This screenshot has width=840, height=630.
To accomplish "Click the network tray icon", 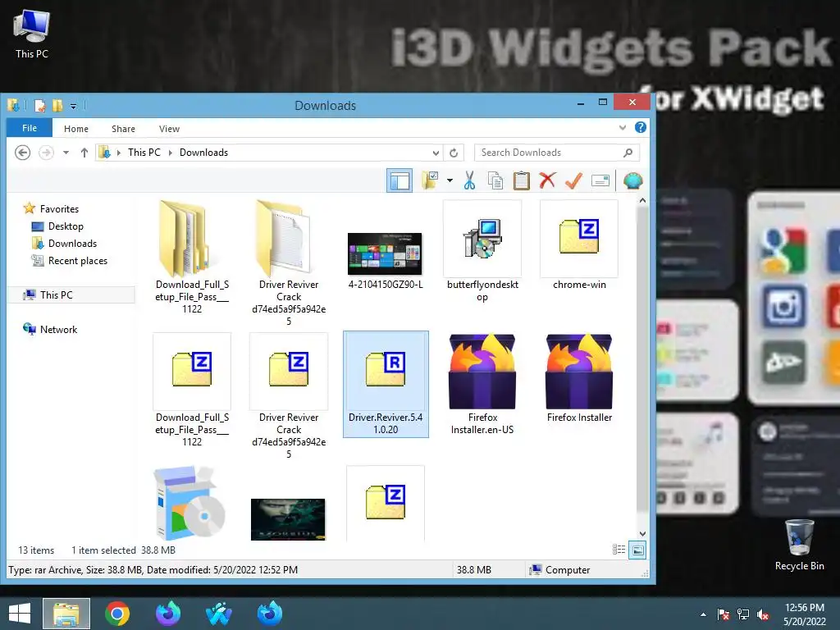I will click(743, 614).
